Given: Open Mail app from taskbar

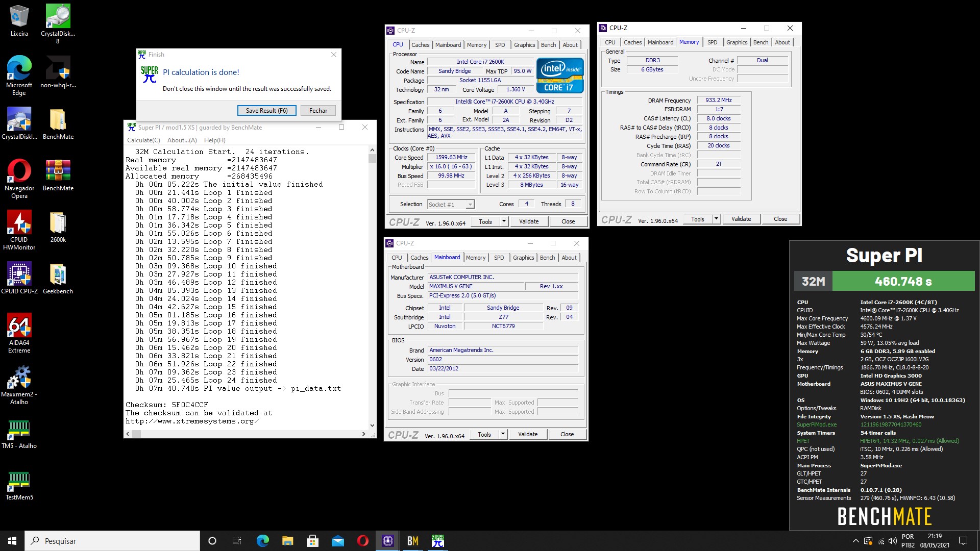Looking at the screenshot, I should [x=337, y=541].
